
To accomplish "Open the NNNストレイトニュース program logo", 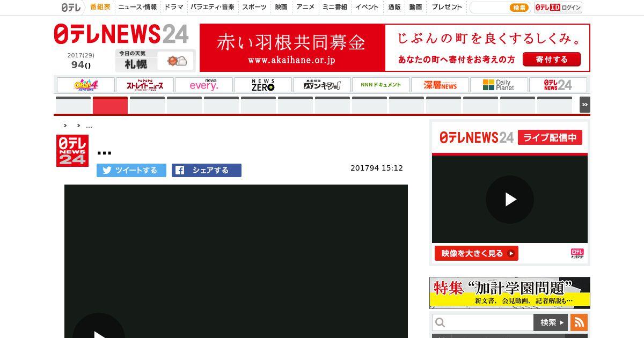I will pos(145,85).
